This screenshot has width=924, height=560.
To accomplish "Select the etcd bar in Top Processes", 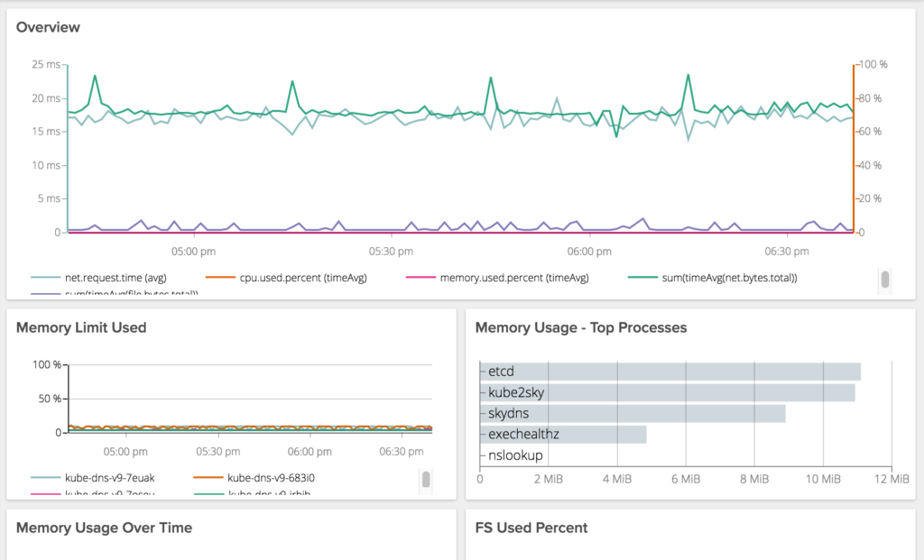I will (670, 372).
